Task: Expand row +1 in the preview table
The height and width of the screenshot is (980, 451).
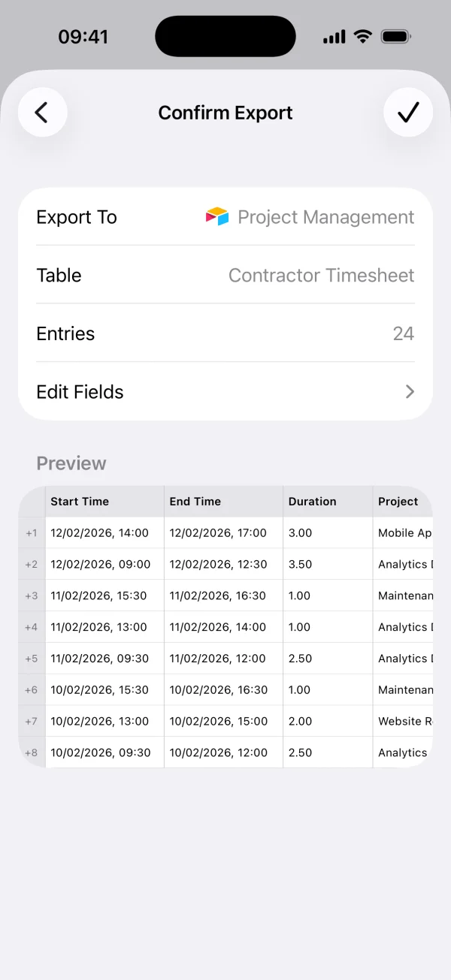Action: tap(31, 533)
